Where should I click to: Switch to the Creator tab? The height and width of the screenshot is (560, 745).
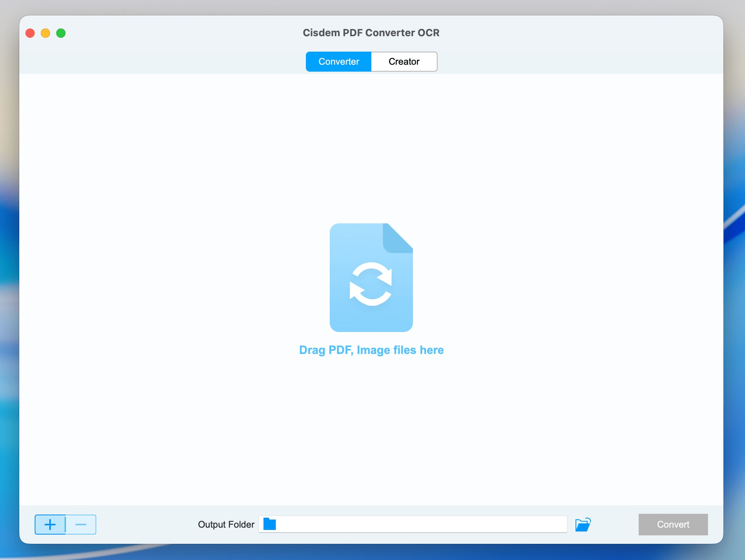[x=404, y=62]
